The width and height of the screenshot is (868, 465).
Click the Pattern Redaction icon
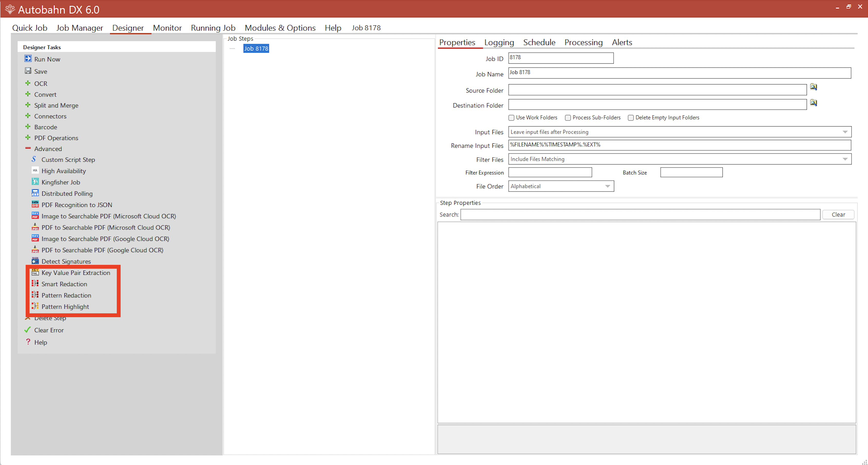pos(35,295)
